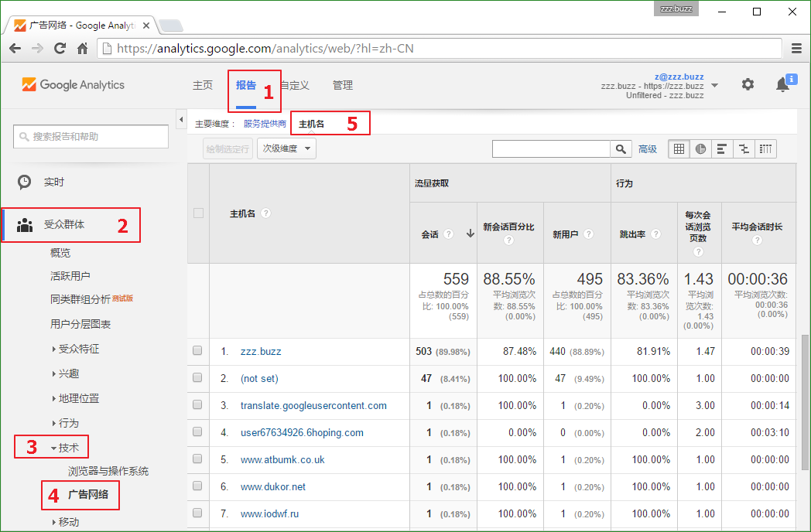Open 概览 in sidebar
The image size is (811, 532).
60,253
